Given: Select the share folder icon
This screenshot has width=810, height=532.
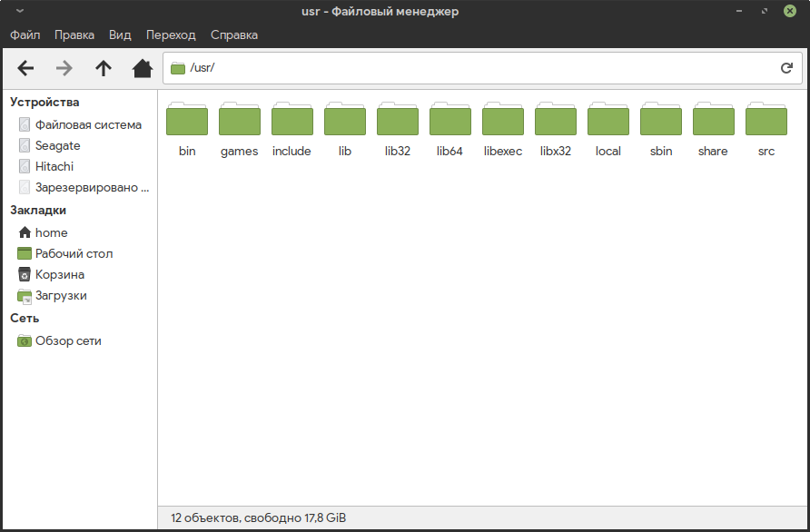Looking at the screenshot, I should [x=714, y=119].
